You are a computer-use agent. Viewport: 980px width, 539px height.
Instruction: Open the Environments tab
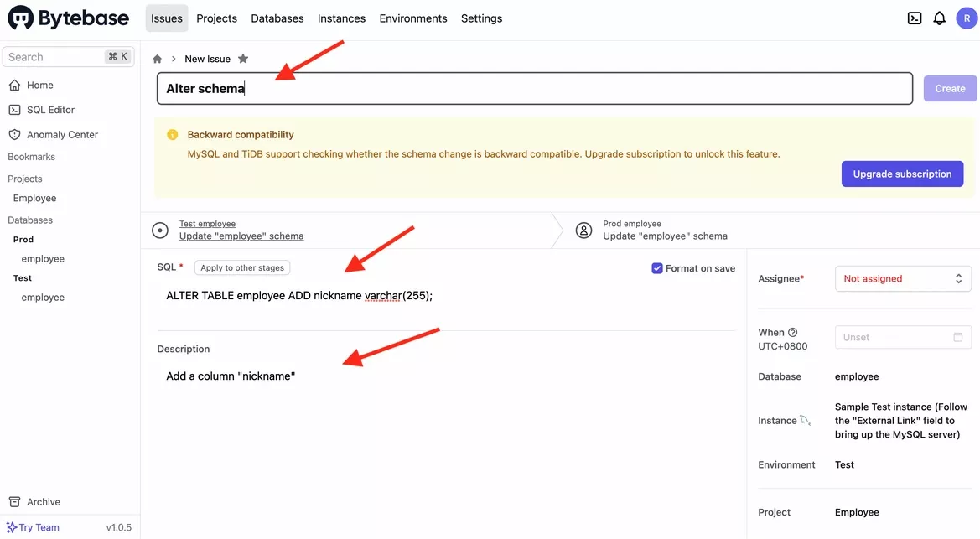[x=413, y=18]
